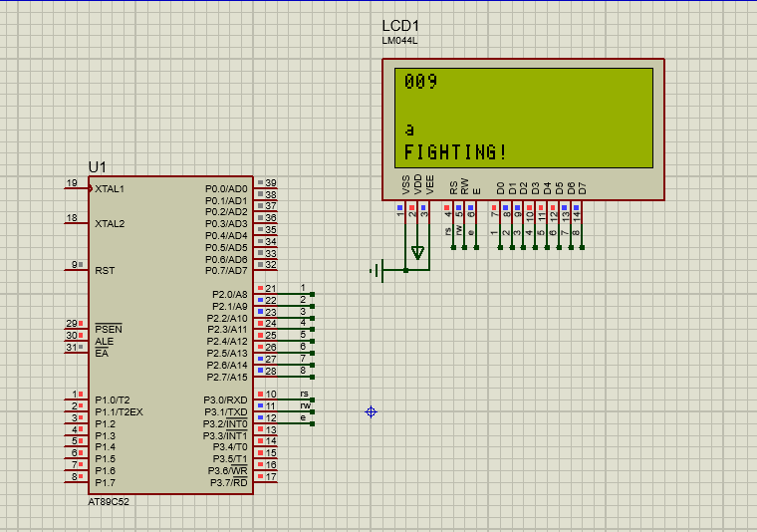The image size is (757, 532).
Task: Click pin number 17 on U1
Action: click(x=271, y=477)
